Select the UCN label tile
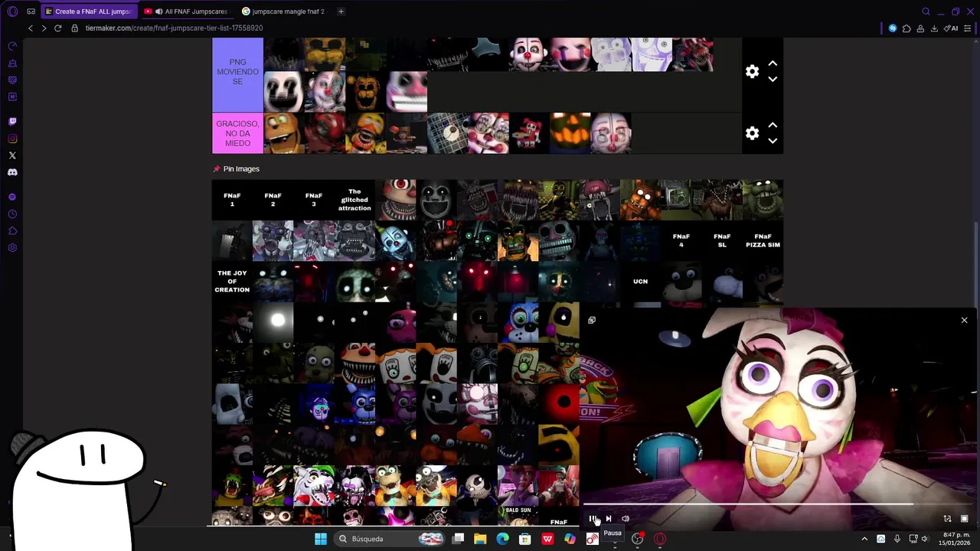The width and height of the screenshot is (980, 551). [640, 281]
